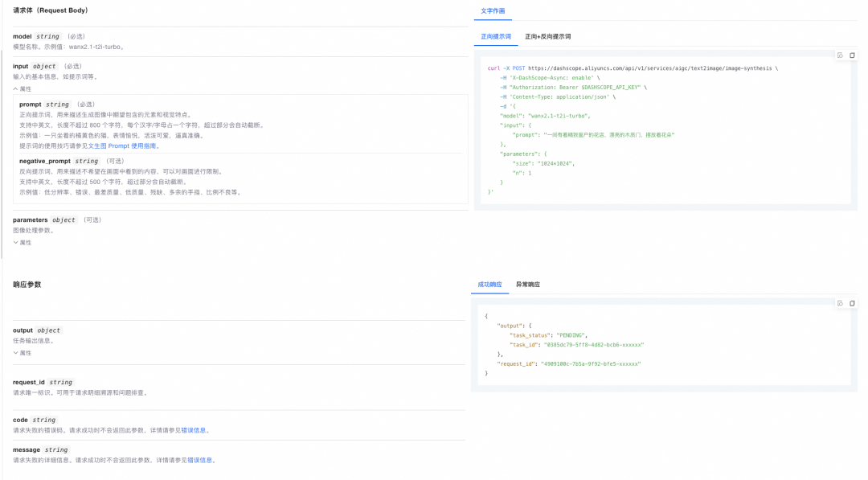868x480 pixels.
Task: Click the "n": 1 code line
Action: (x=522, y=174)
